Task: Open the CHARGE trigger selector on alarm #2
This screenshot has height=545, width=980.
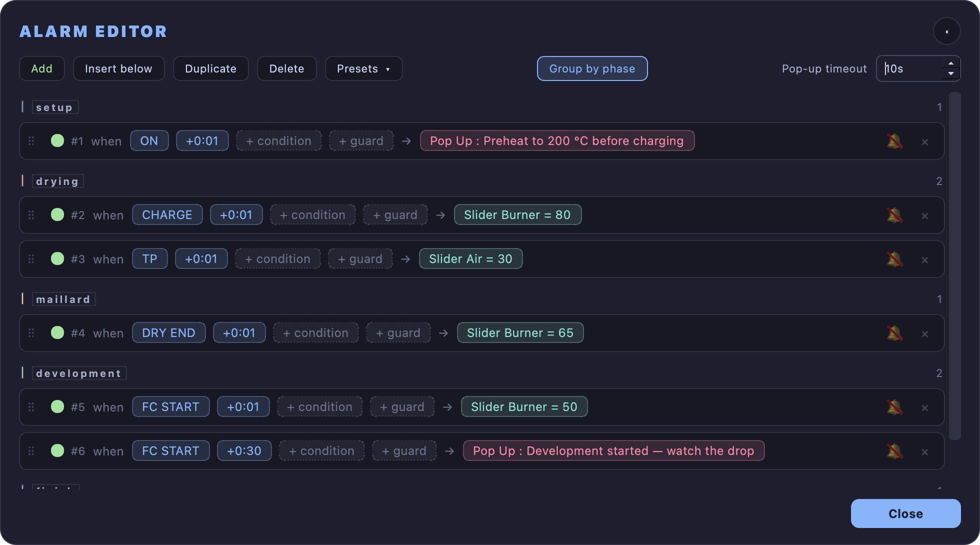Action: (167, 214)
